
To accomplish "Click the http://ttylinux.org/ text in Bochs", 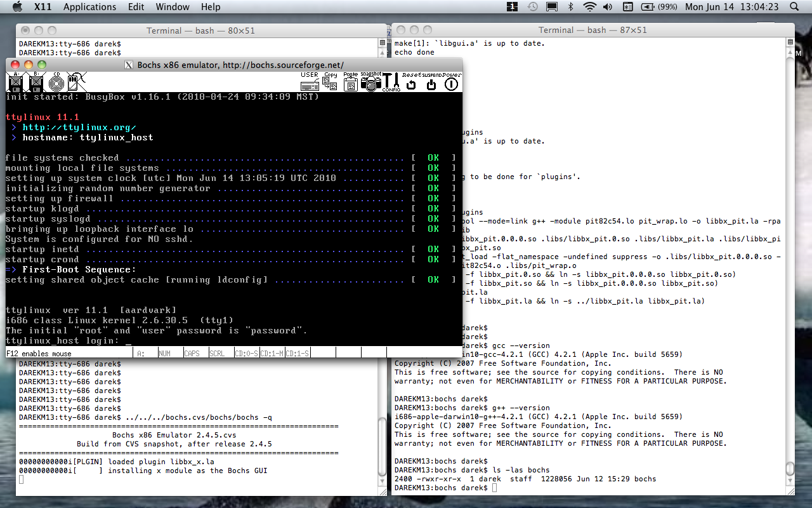I will tap(79, 128).
